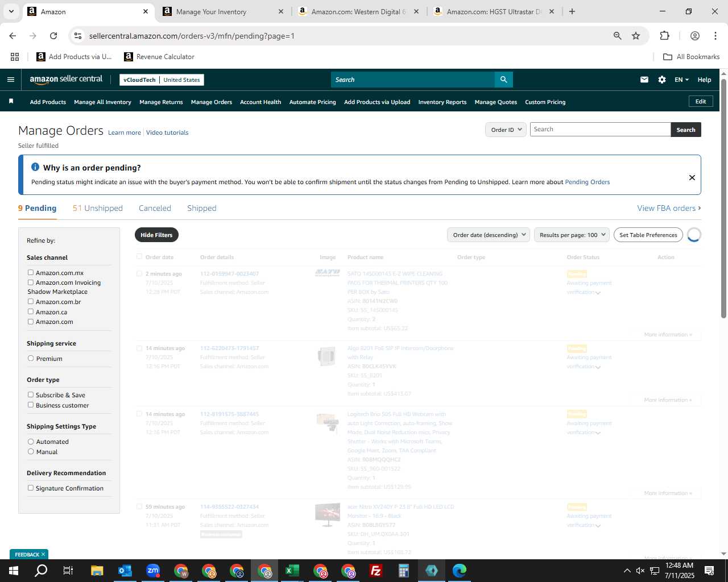Expand More information for the SATO order
728x582 pixels.
668,335
